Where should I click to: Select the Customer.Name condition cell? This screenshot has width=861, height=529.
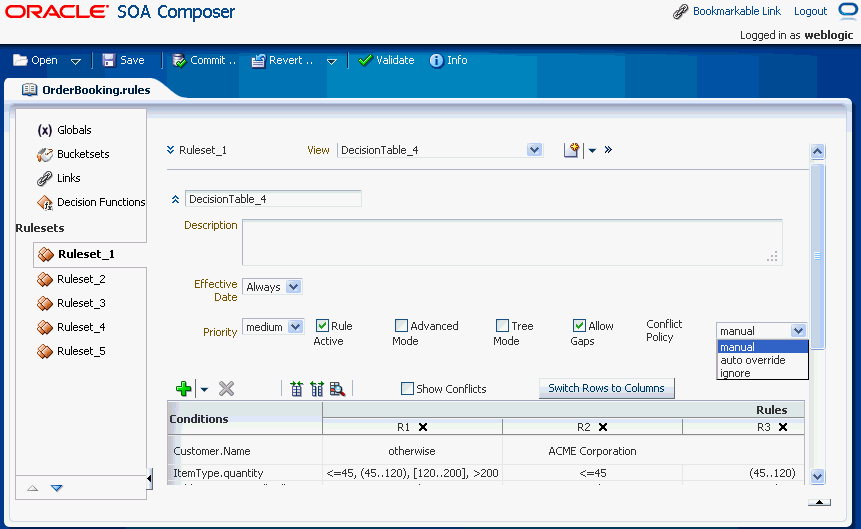coord(245,451)
